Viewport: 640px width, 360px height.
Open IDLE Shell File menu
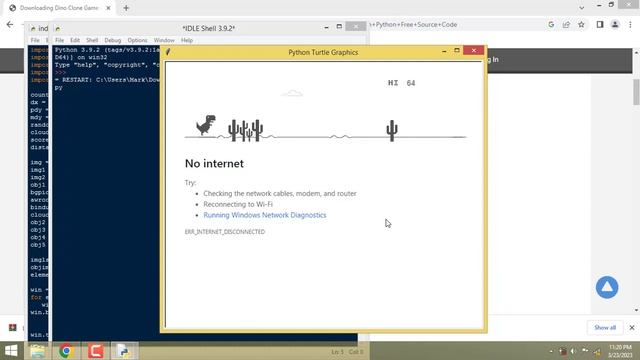[60, 40]
